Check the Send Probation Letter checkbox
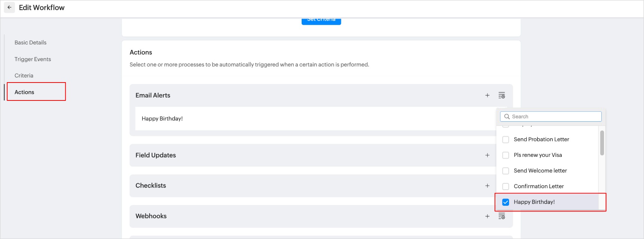Viewport: 644px width, 239px height. (x=506, y=140)
